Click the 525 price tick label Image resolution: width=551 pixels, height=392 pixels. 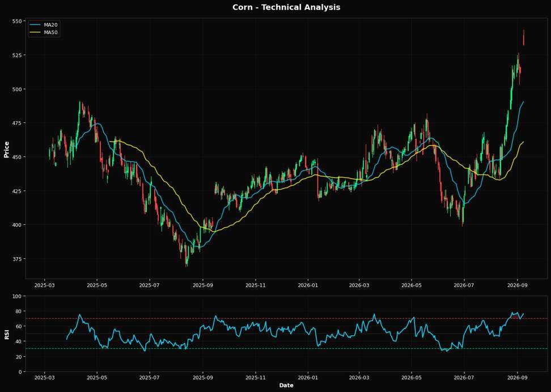pyautogui.click(x=17, y=55)
